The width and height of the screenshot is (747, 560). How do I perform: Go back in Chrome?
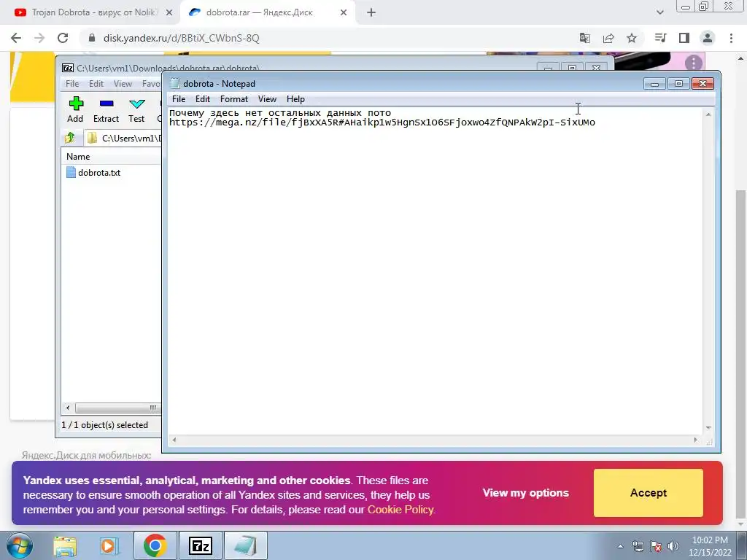16,38
